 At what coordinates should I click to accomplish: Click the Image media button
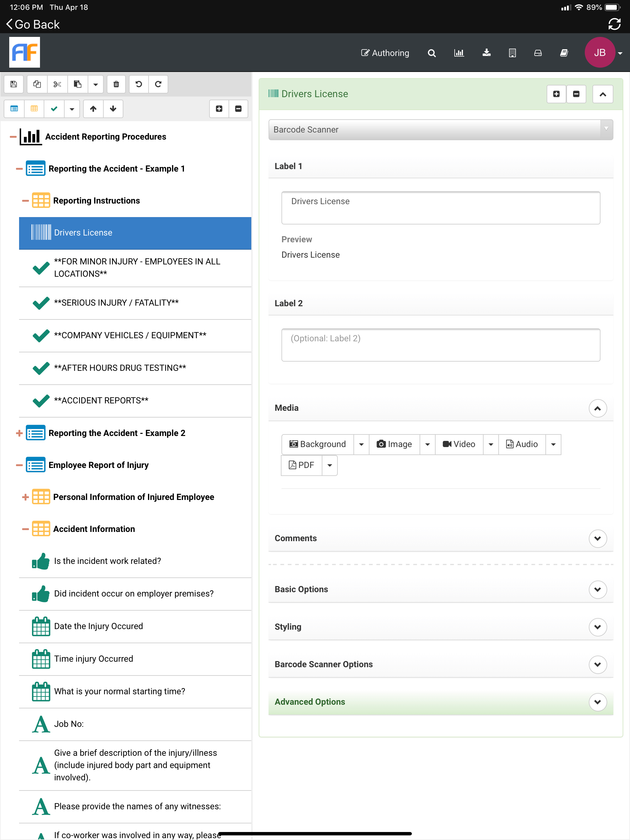(394, 444)
